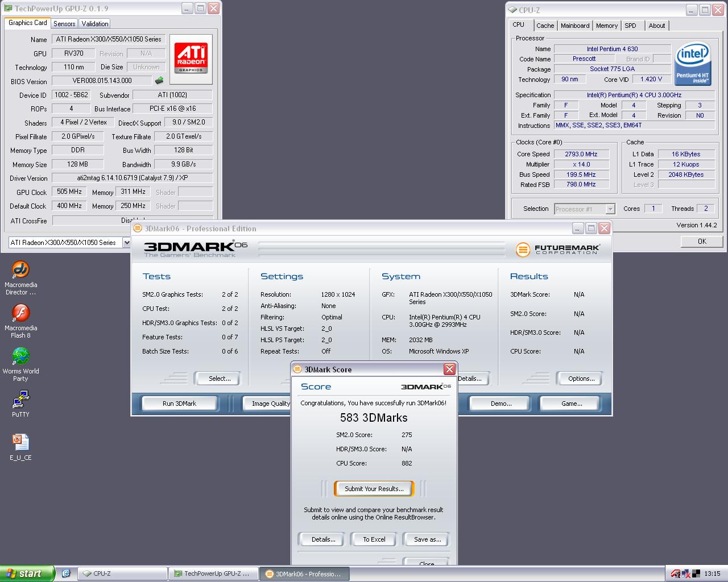This screenshot has width=728, height=582.
Task: Click To Excel button
Action: (374, 539)
